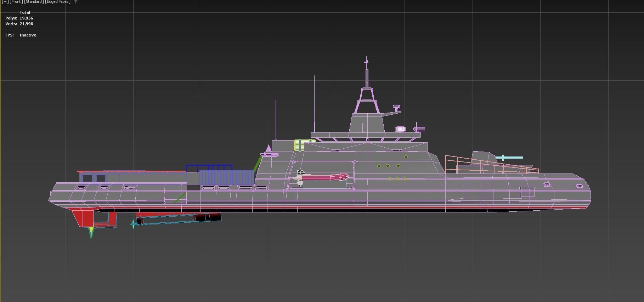
Task: Open the [+] general viewport menu
Action: pos(5,2)
